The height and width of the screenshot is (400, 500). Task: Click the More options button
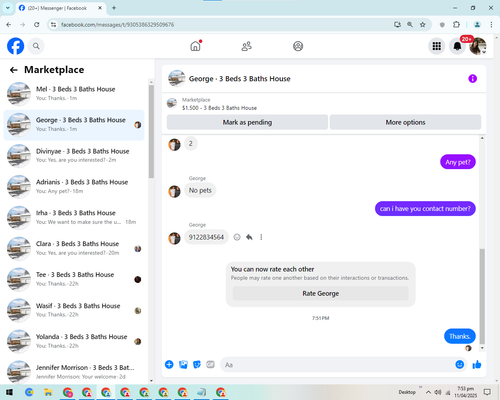405,122
